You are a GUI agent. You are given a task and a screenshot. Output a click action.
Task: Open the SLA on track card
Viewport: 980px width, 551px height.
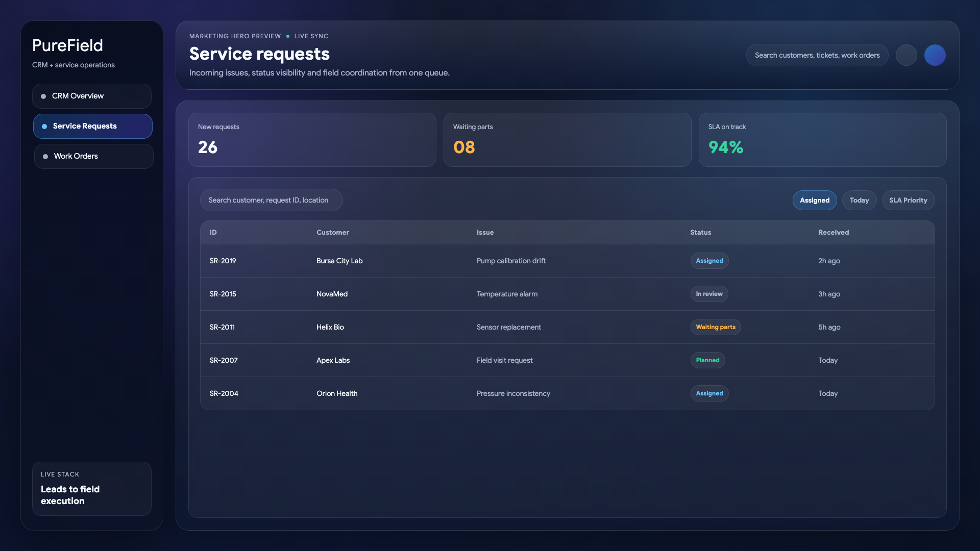[x=823, y=140]
